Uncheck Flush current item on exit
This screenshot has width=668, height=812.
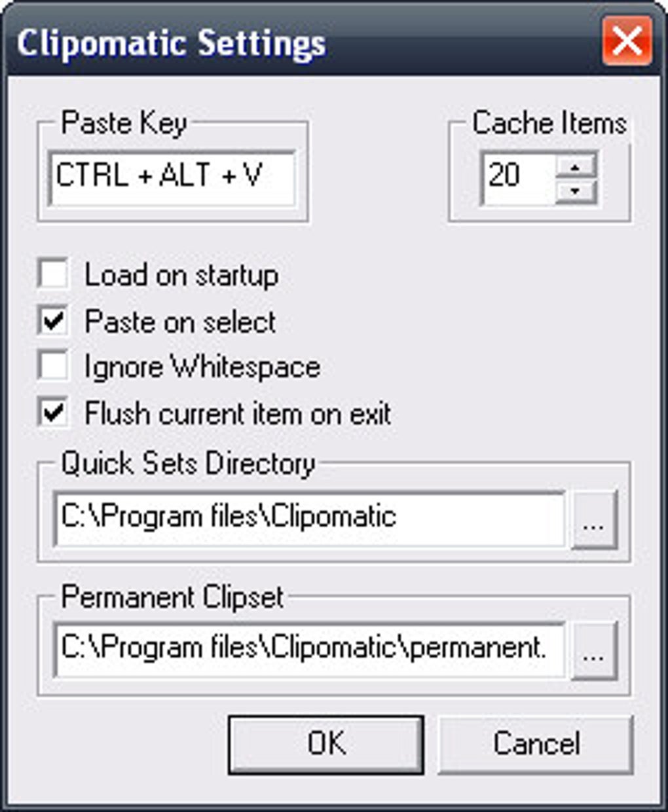53,413
